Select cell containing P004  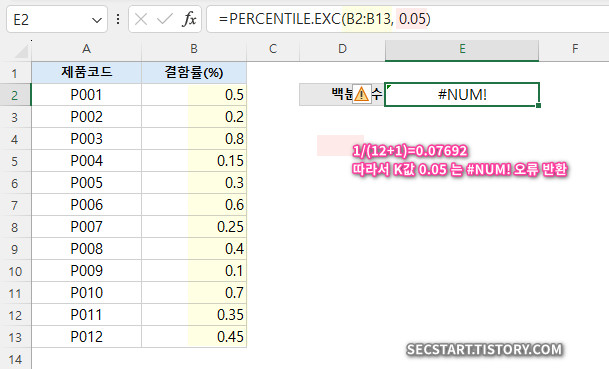coord(86,161)
